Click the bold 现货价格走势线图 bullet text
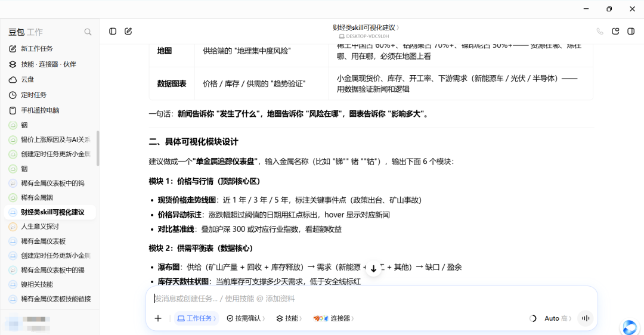The image size is (644, 335). pyautogui.click(x=187, y=200)
